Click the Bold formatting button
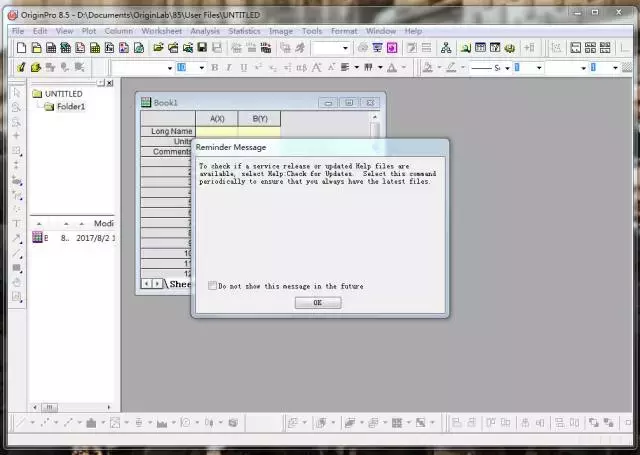This screenshot has width=640, height=455. click(215, 68)
